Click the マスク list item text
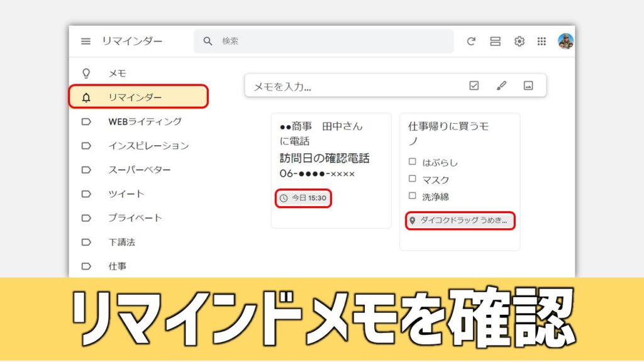Viewport: 644px width, 362px height. (x=435, y=180)
